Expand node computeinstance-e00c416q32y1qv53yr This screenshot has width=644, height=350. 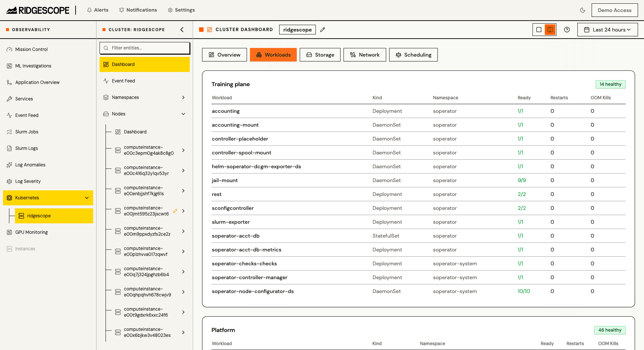coord(183,171)
